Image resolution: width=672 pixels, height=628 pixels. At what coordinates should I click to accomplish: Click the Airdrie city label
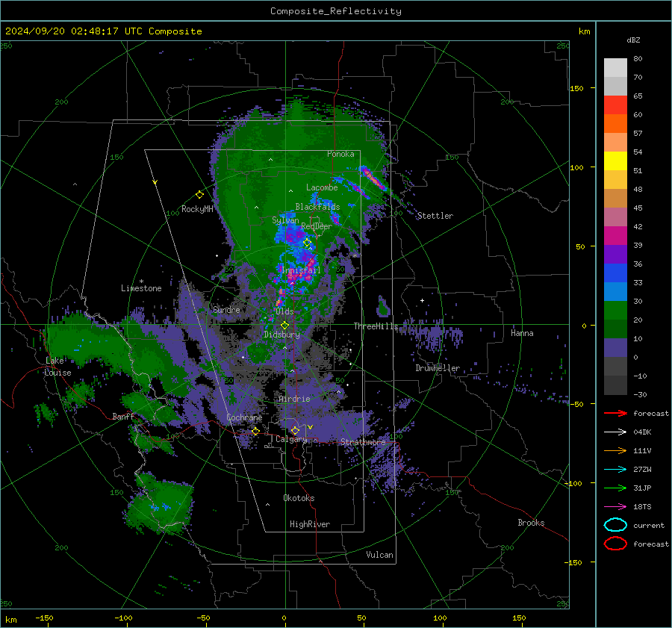tap(294, 399)
